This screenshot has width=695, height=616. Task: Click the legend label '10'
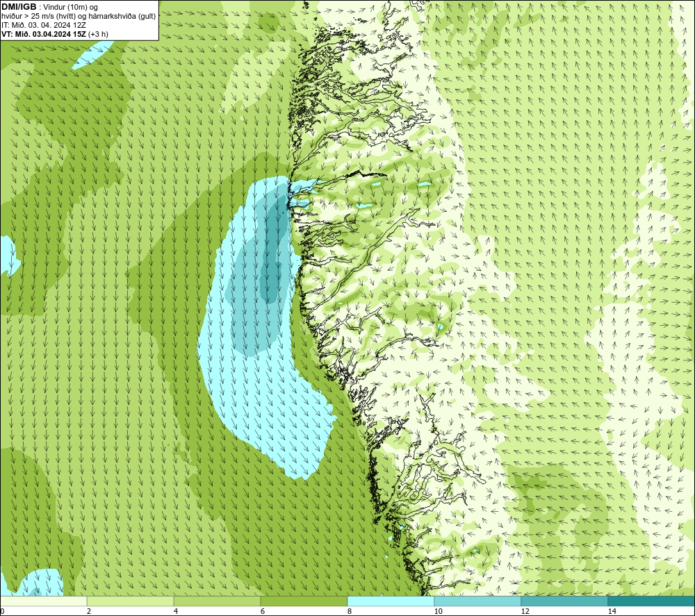(x=438, y=611)
